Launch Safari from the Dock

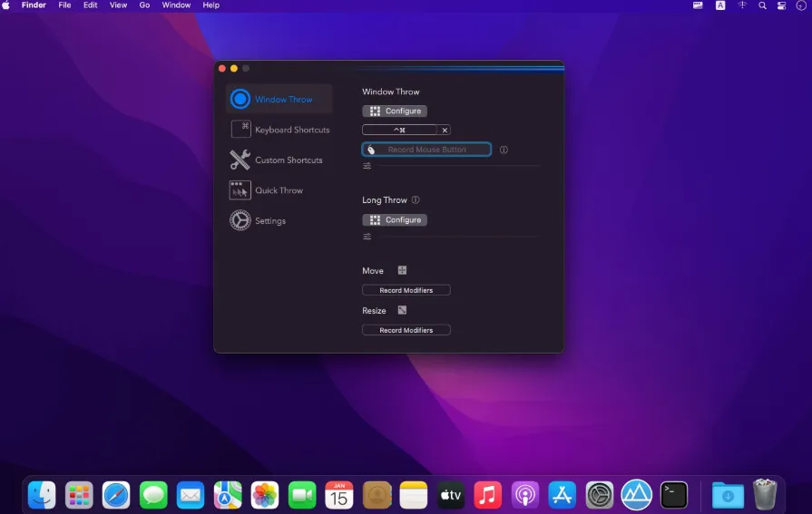(116, 495)
